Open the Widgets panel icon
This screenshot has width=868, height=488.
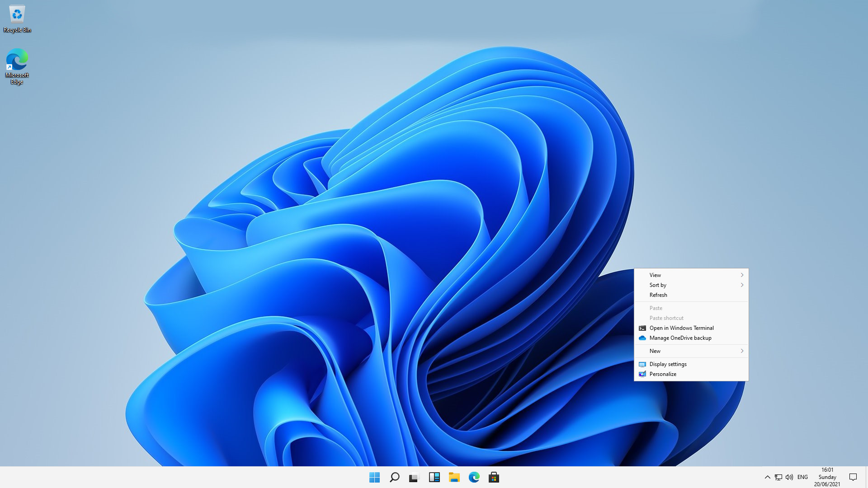pos(434,477)
